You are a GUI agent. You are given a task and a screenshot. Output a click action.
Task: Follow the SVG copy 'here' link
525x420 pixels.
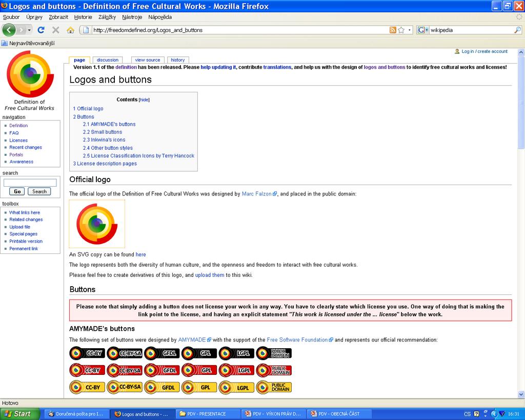click(x=140, y=254)
